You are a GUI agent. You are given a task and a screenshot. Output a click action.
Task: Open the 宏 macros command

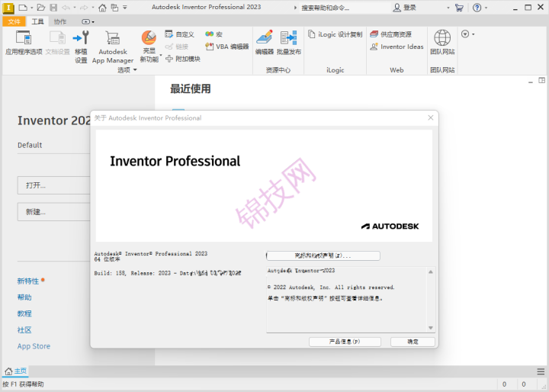[x=214, y=34]
